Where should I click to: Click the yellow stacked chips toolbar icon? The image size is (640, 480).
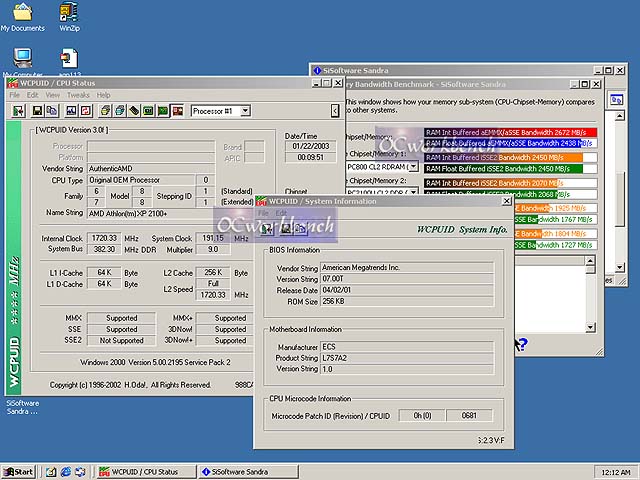[x=105, y=111]
